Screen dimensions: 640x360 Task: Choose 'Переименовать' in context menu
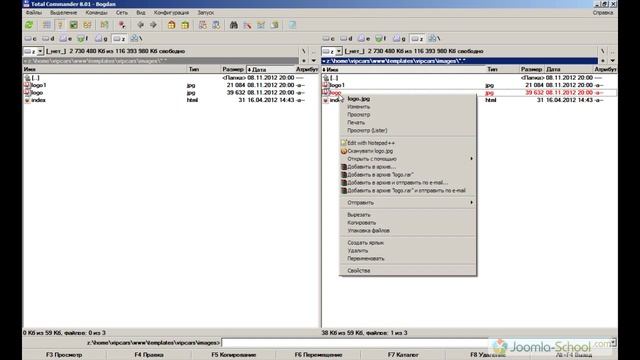(x=408, y=258)
